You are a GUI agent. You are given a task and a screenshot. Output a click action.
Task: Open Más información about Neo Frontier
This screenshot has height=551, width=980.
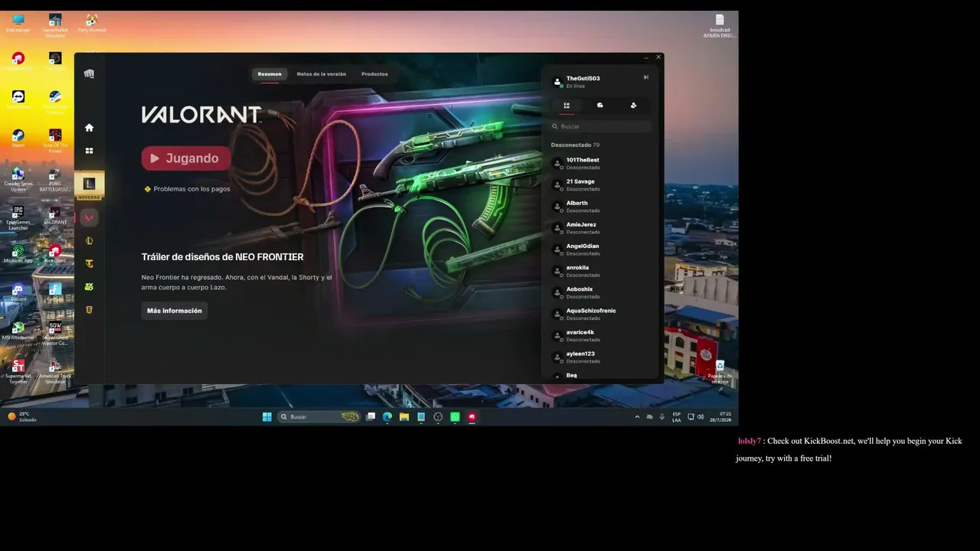(175, 311)
